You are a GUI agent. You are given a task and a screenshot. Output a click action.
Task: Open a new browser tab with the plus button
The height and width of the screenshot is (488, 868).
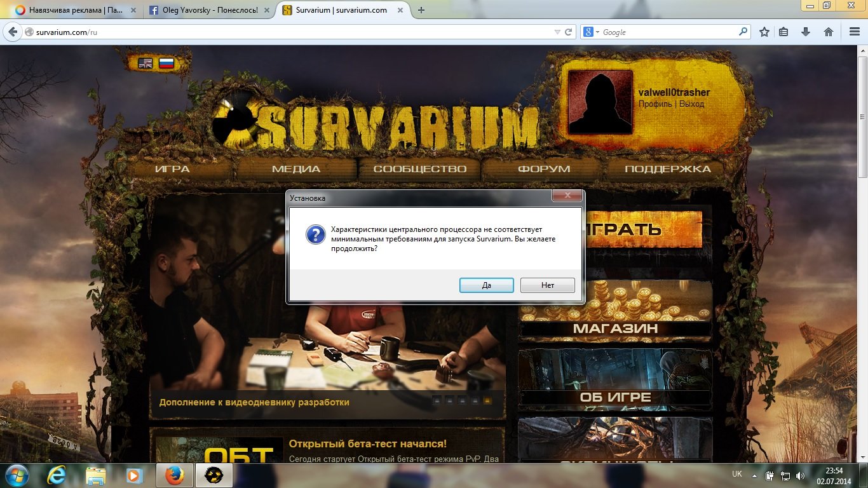pyautogui.click(x=421, y=10)
